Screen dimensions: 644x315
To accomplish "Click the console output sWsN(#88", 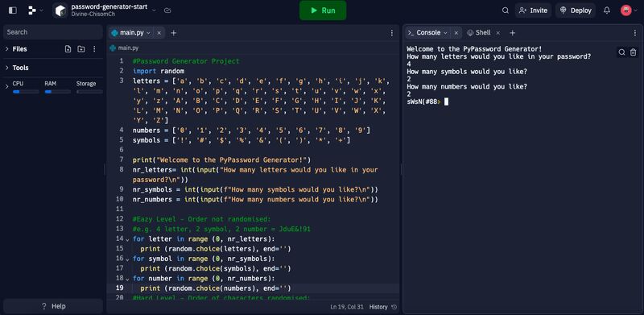I will tap(422, 102).
